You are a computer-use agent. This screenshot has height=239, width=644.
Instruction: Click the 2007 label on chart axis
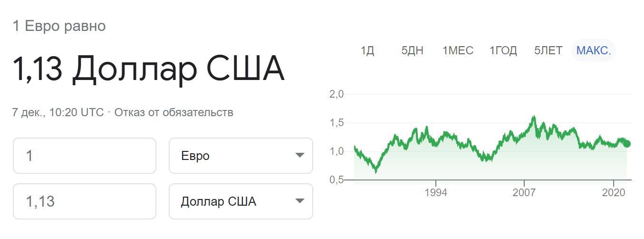click(524, 193)
